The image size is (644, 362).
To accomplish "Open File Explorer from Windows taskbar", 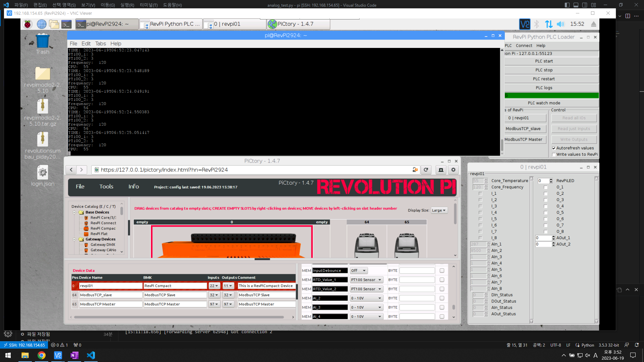I will click(x=25, y=355).
